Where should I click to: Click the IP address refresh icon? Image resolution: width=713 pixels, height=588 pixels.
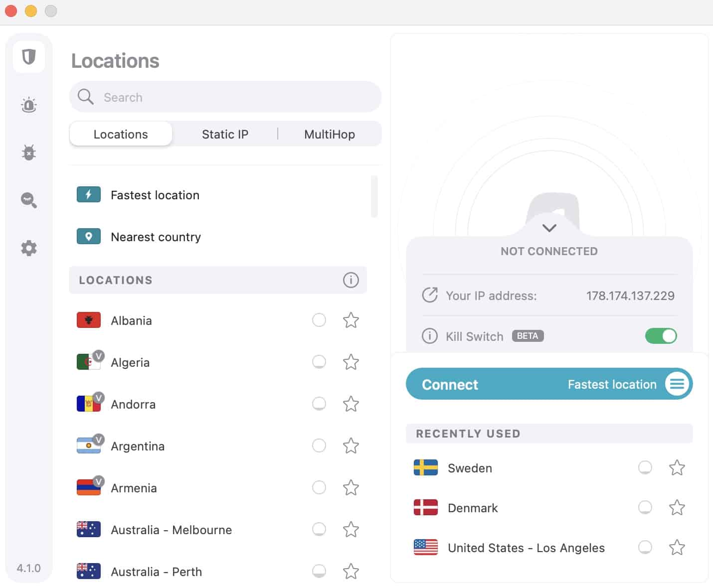(x=430, y=295)
